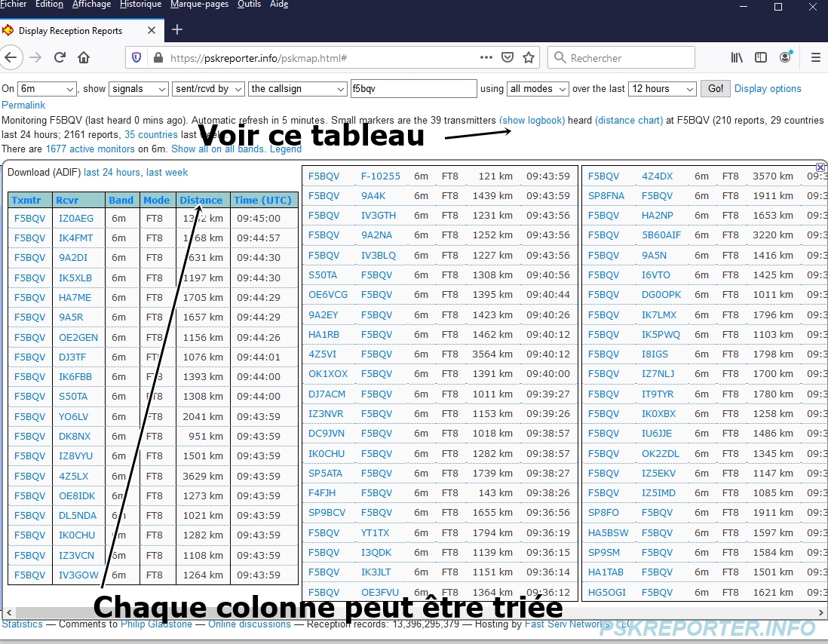Open the Historique menu

click(x=140, y=5)
